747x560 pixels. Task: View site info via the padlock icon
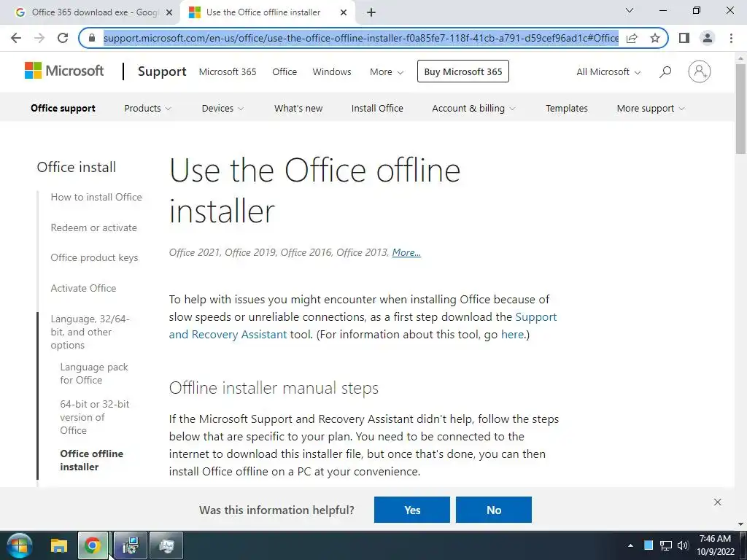coord(92,38)
